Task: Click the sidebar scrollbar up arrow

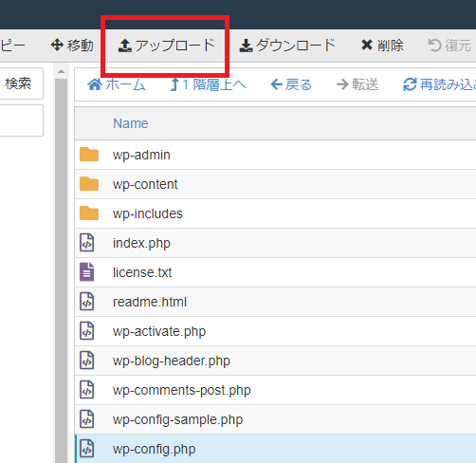Action: click(x=61, y=71)
